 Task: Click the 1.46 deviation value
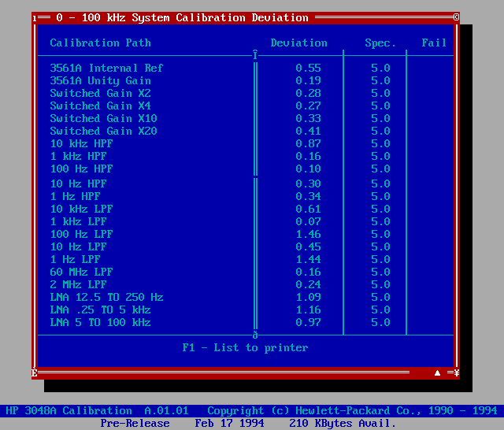[308, 234]
